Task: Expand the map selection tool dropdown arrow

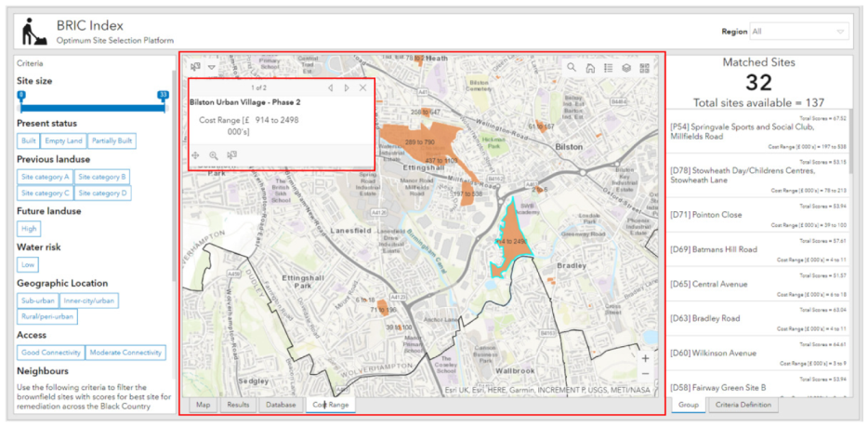Action: 212,67
